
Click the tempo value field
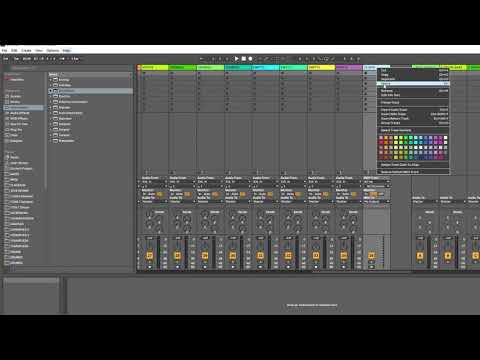tap(27, 59)
